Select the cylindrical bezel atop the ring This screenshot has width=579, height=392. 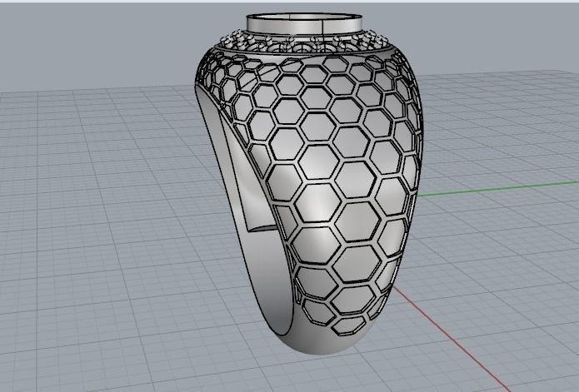[x=304, y=23]
